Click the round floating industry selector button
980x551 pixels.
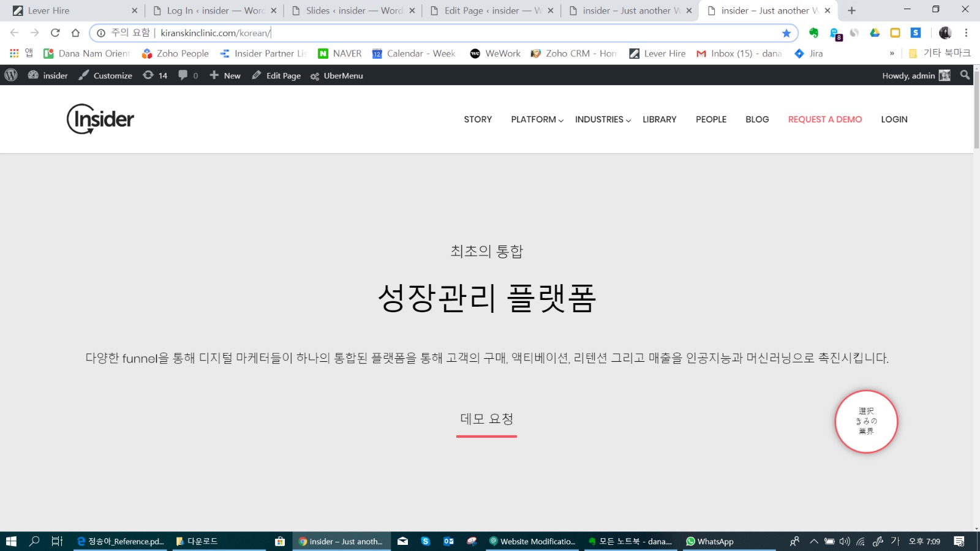(866, 422)
